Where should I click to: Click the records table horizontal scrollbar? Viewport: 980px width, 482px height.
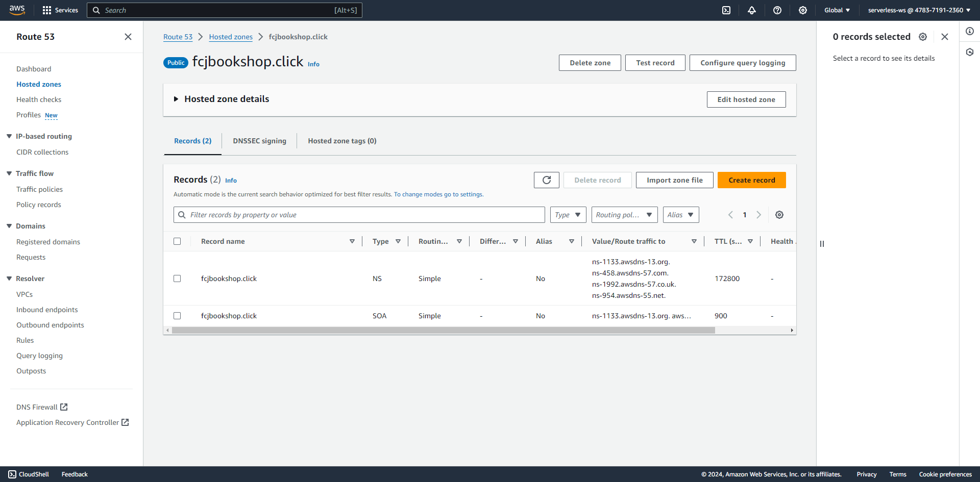coord(444,331)
